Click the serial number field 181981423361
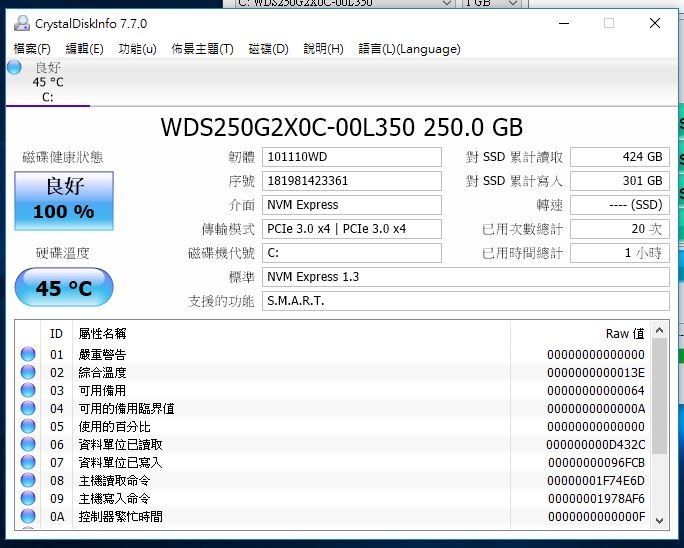The width and height of the screenshot is (684, 548). (352, 181)
